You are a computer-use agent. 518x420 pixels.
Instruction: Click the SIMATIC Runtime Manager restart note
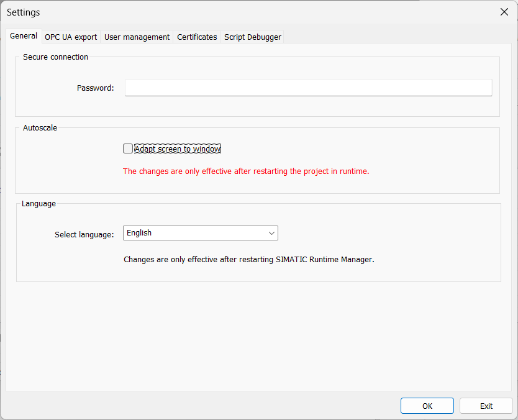249,260
